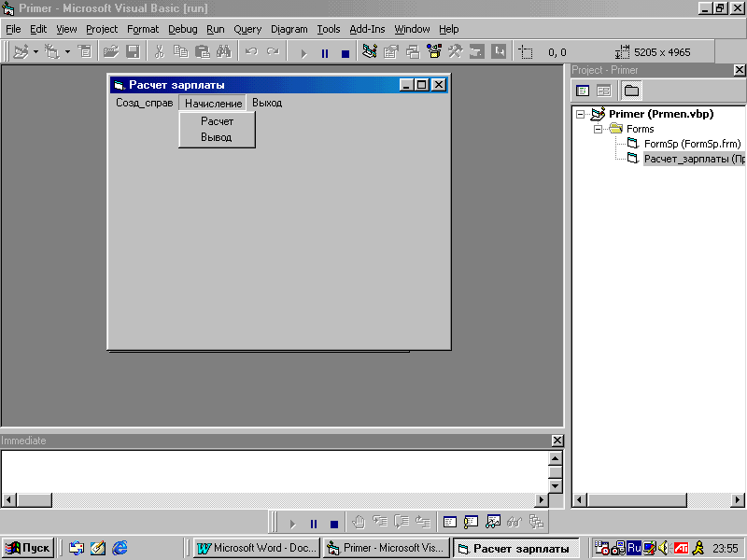Viewport: 747px width, 560px height.
Task: Click Step Into icon in Debug toolbar
Action: 380,523
